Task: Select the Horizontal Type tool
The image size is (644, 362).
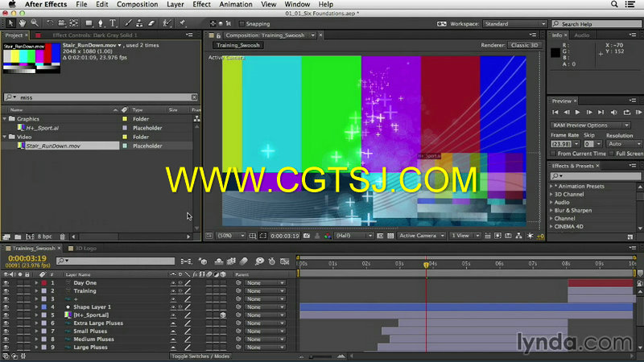Action: [113, 23]
